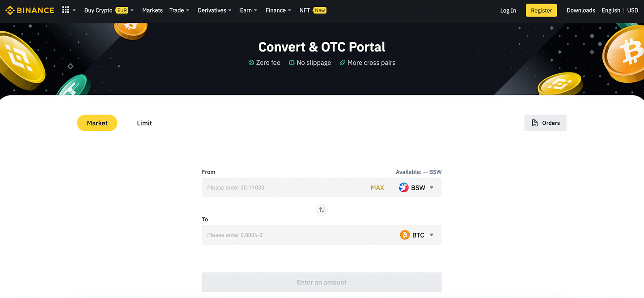Click the Zero fee check icon

coord(251,63)
